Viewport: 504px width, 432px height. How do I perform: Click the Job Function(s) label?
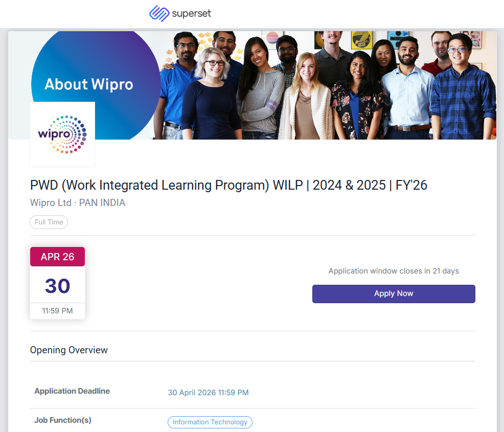[63, 420]
